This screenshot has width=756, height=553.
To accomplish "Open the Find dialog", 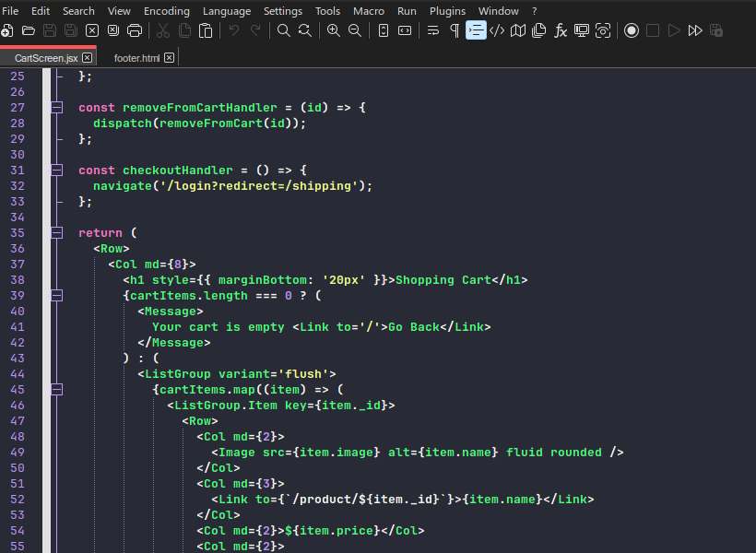I will [282, 30].
